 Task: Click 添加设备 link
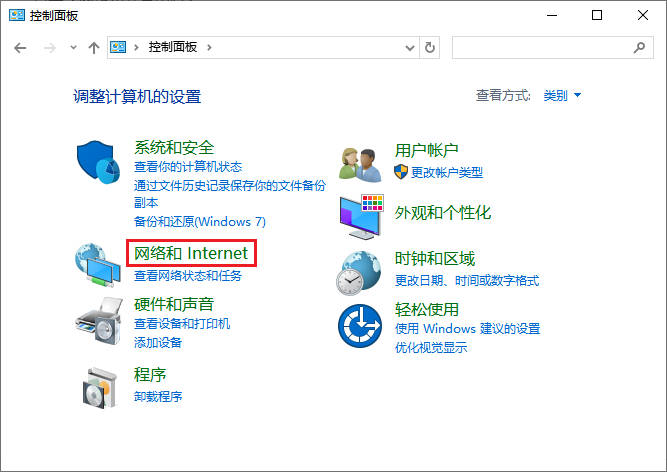(158, 342)
